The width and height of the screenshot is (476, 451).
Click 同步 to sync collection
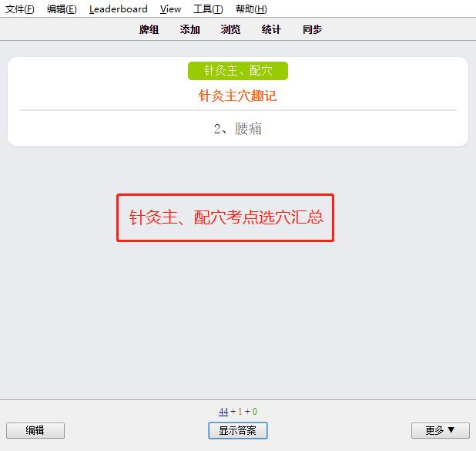(x=313, y=29)
